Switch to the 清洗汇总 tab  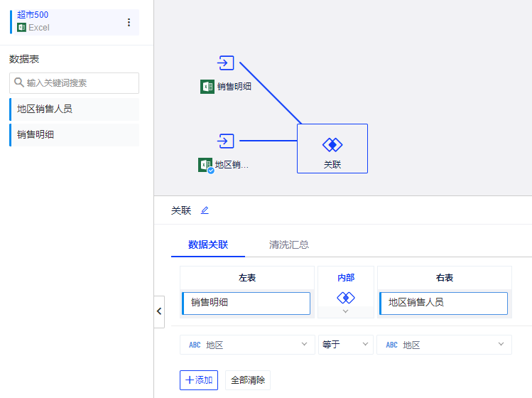click(x=288, y=244)
